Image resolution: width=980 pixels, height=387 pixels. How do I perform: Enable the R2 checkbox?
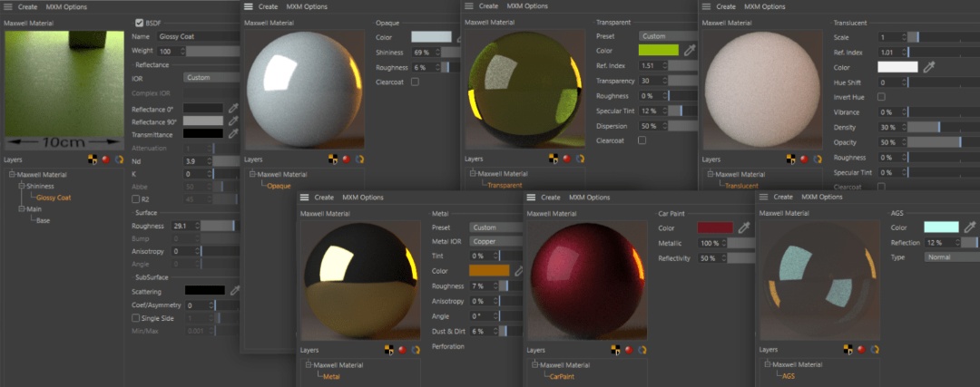[135, 199]
